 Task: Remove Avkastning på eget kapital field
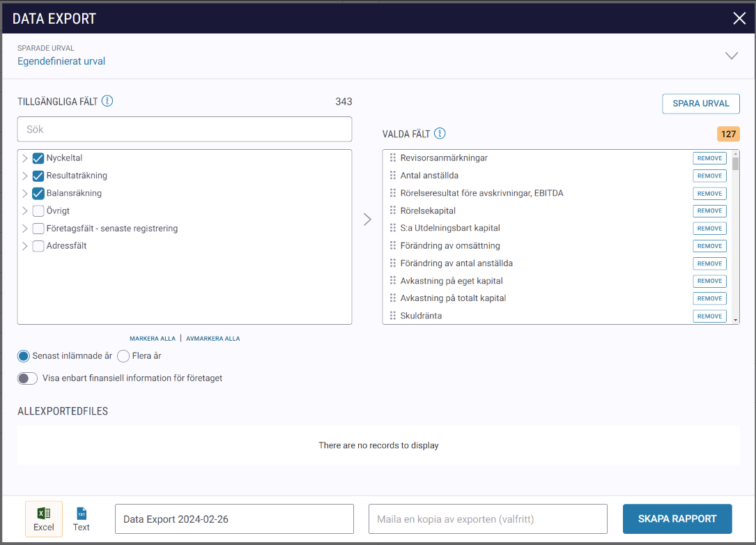point(710,281)
